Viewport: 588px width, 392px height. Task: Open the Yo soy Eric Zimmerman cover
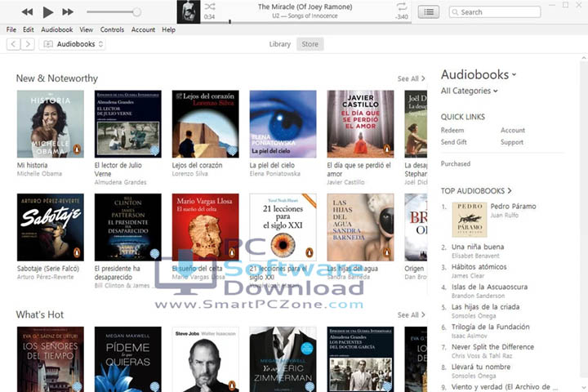click(283, 359)
